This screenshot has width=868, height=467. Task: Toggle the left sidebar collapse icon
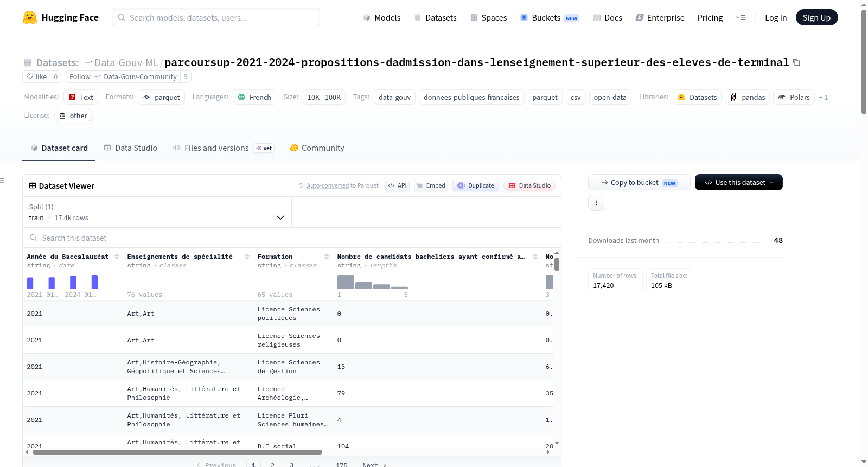(3, 181)
